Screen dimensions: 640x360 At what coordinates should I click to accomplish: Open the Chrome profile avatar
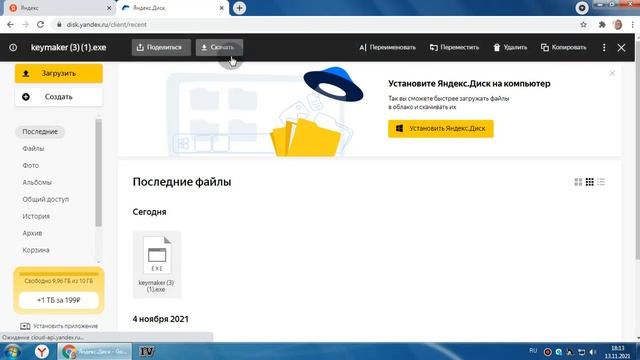[x=618, y=24]
